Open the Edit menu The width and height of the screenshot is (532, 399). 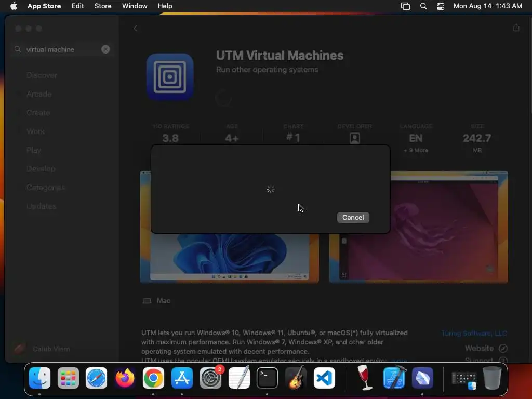[x=78, y=6]
